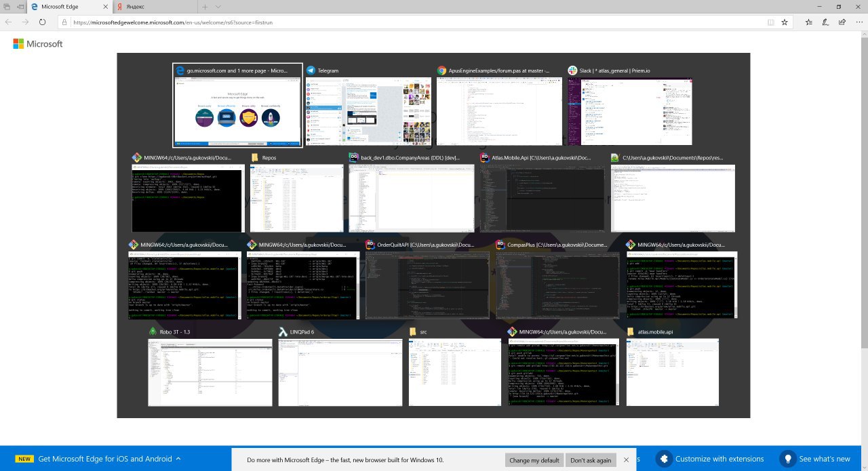Image resolution: width=868 pixels, height=471 pixels.
Task: Click the Add notes pen icon
Action: coord(826,22)
